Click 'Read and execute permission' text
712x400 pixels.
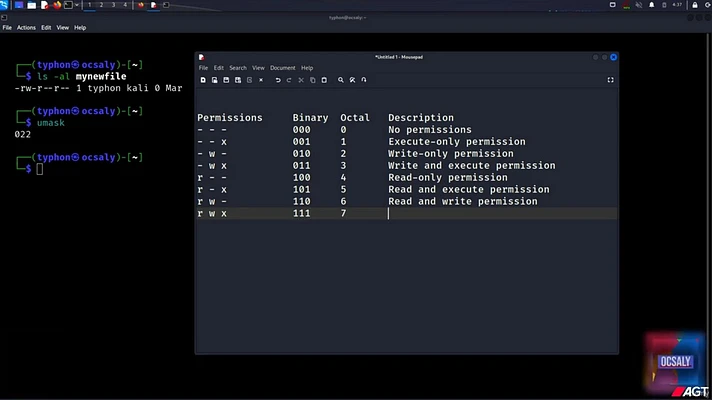[469, 189]
